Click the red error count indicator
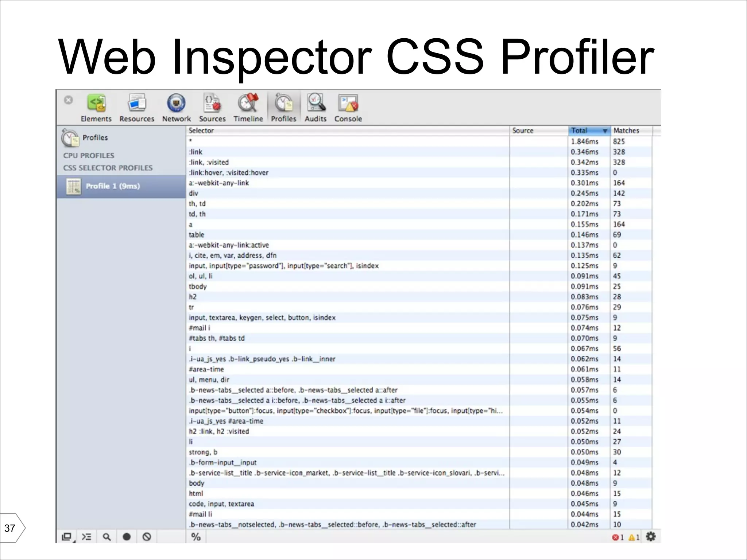 pyautogui.click(x=618, y=537)
